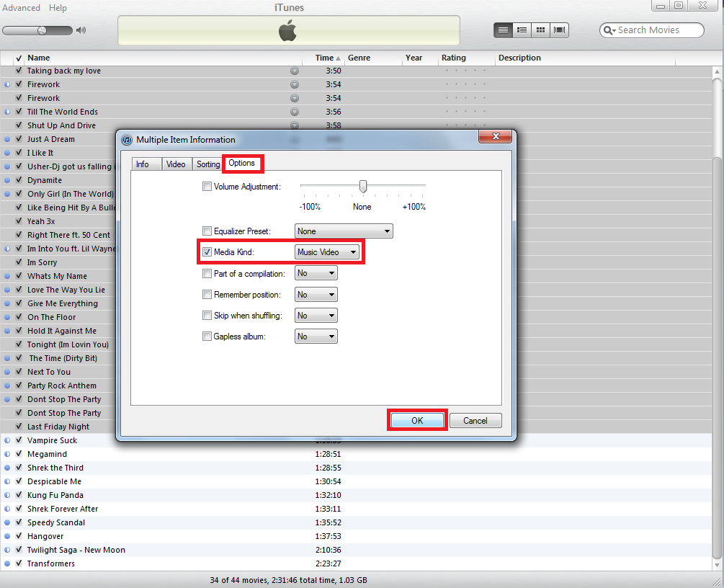Open the Advanced menu
The image size is (724, 588).
[21, 8]
